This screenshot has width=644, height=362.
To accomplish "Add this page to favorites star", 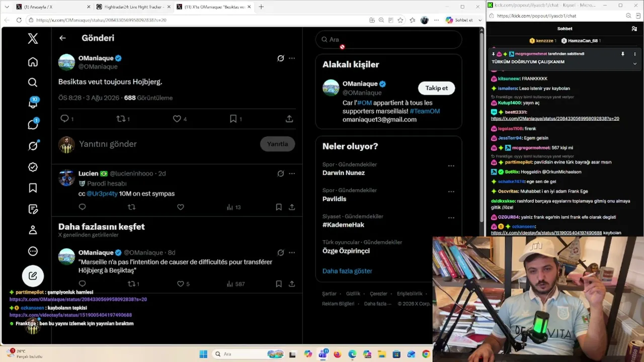I will pos(400,20).
